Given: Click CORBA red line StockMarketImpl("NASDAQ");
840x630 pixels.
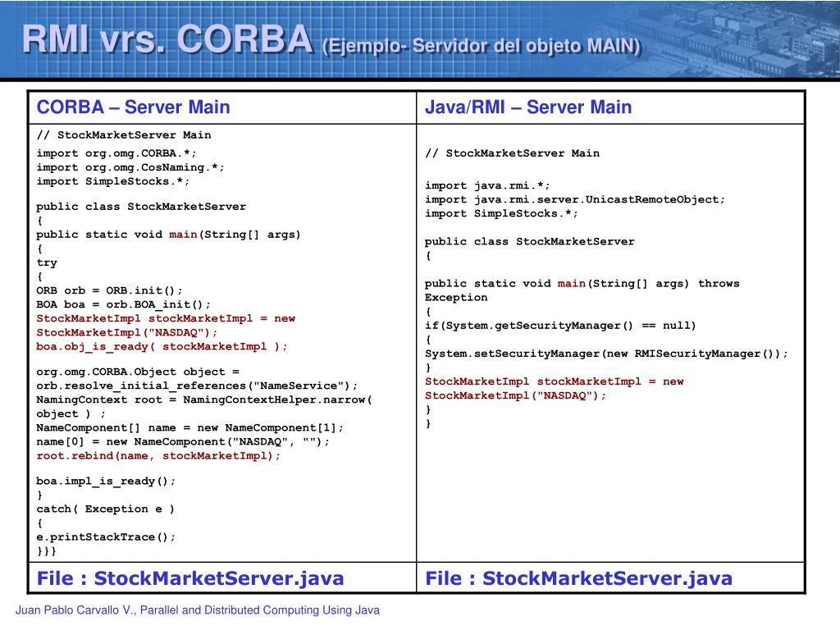Looking at the screenshot, I should pos(127,333).
